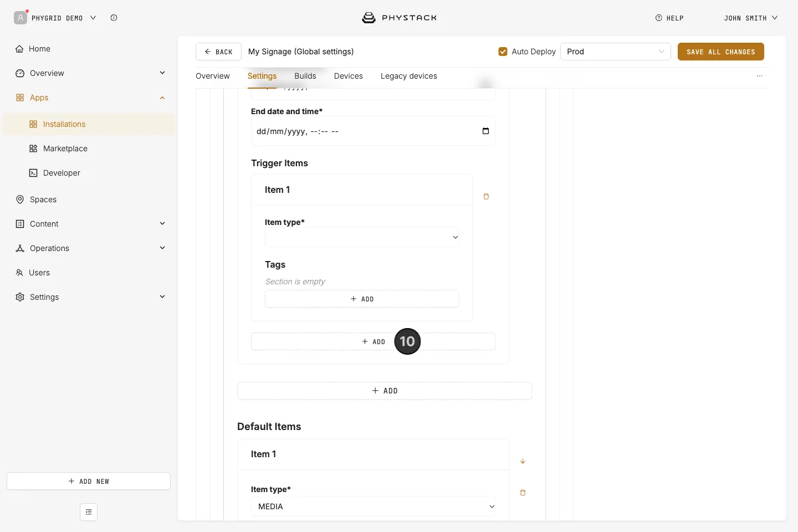
Task: Click the three-dot more options icon
Action: click(760, 76)
